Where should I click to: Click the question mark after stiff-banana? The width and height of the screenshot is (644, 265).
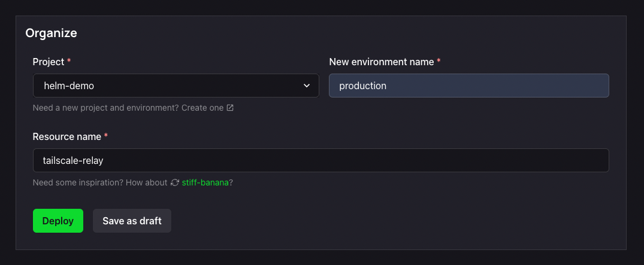pyautogui.click(x=231, y=182)
